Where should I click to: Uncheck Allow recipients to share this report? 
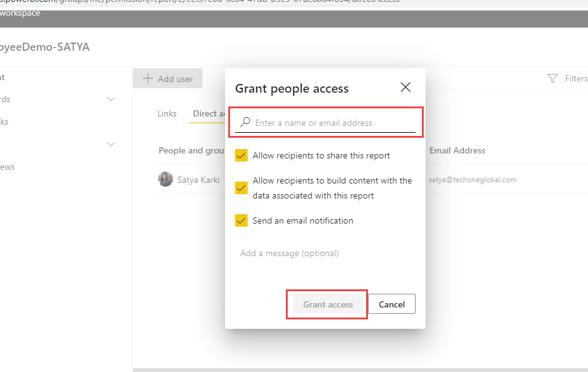click(x=241, y=155)
